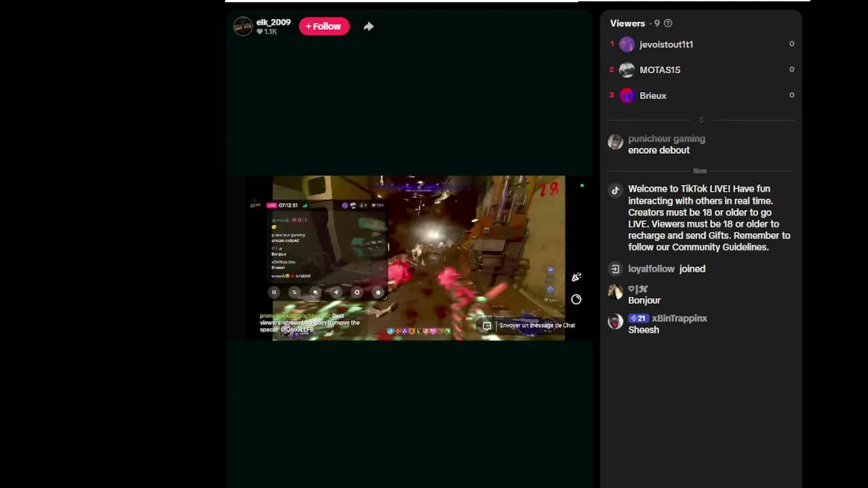Click the live stream video
The height and width of the screenshot is (488, 868).
(410, 258)
